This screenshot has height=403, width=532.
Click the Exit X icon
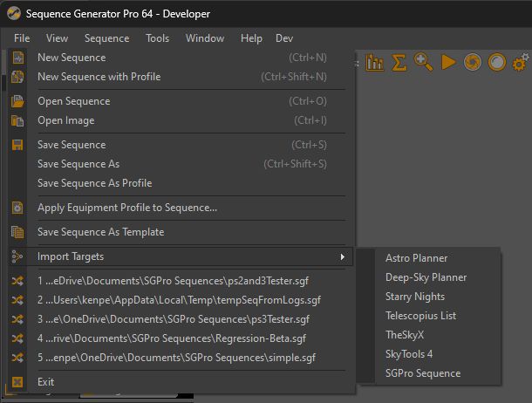(17, 382)
